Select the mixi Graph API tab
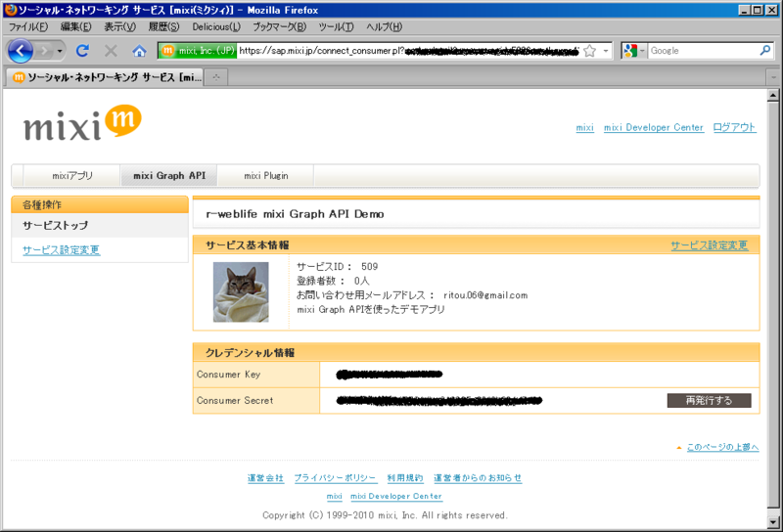This screenshot has height=532, width=783. click(x=169, y=176)
